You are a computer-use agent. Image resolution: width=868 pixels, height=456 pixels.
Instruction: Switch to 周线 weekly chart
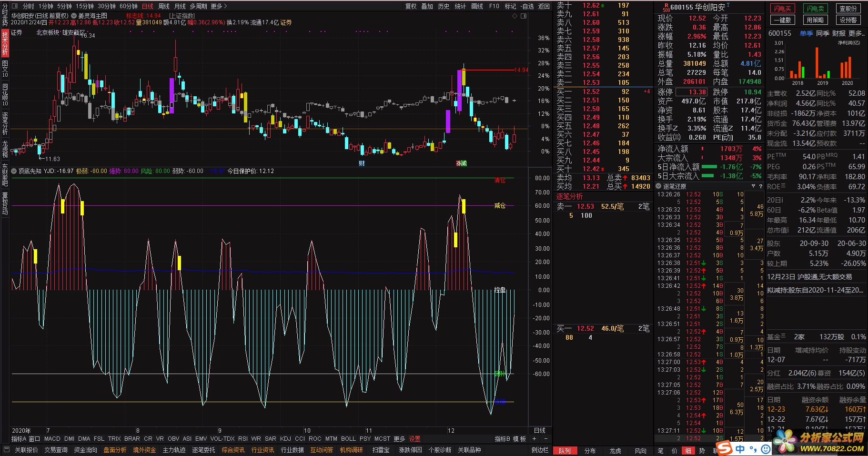[164, 6]
